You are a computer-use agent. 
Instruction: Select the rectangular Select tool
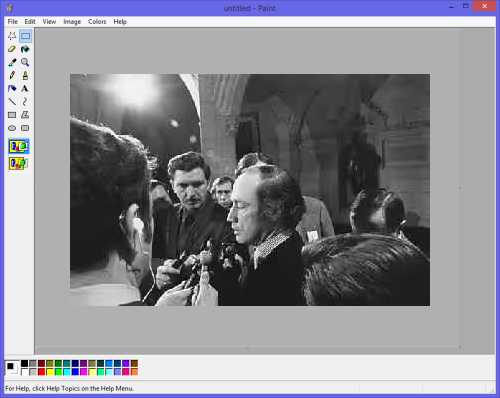click(x=25, y=36)
